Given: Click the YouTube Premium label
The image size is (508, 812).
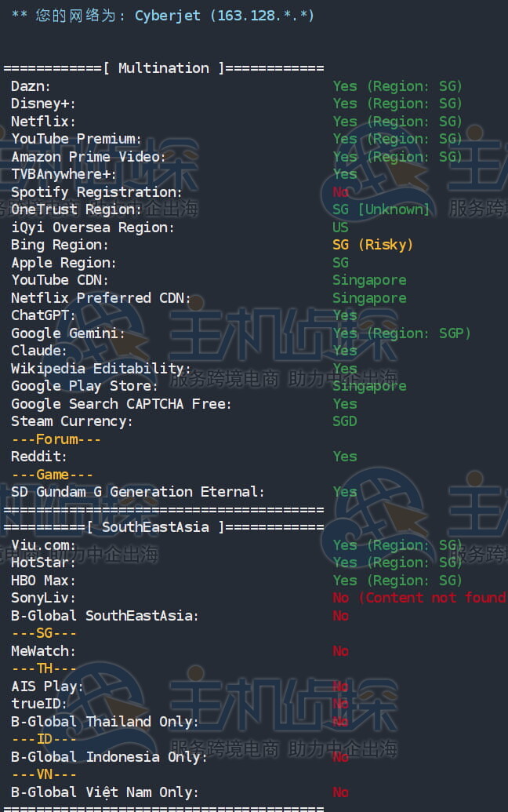Looking at the screenshot, I should 76,139.
